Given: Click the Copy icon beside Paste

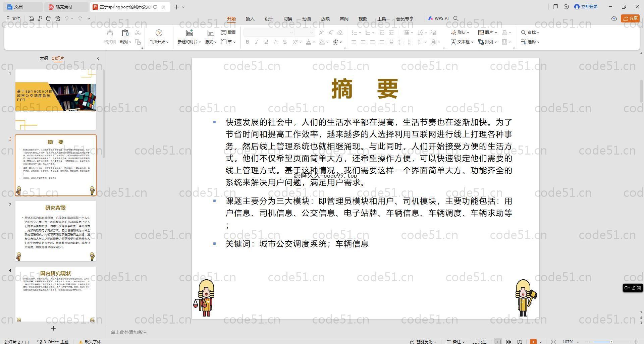Looking at the screenshot, I should 138,42.
